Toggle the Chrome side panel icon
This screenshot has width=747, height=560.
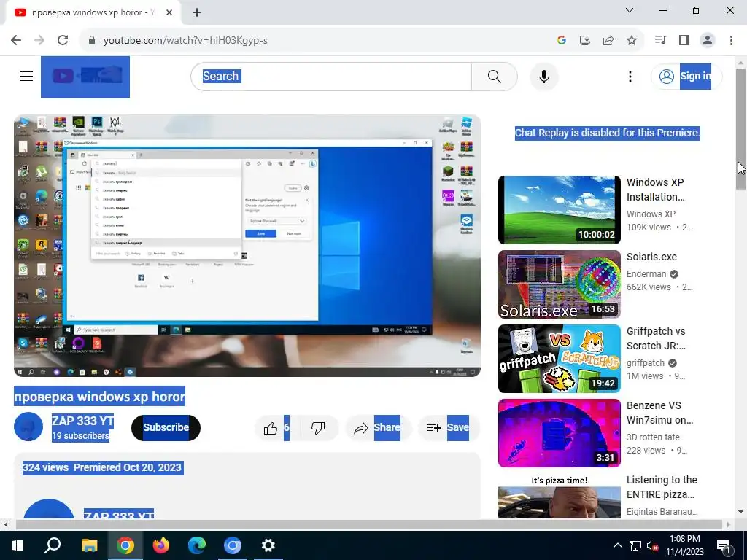click(684, 41)
